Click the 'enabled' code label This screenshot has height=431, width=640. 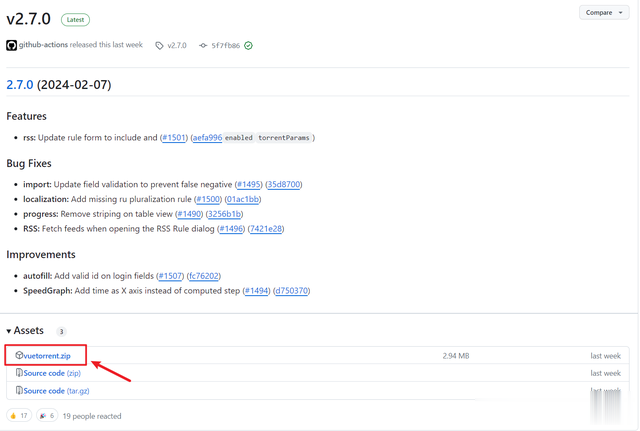pos(239,138)
